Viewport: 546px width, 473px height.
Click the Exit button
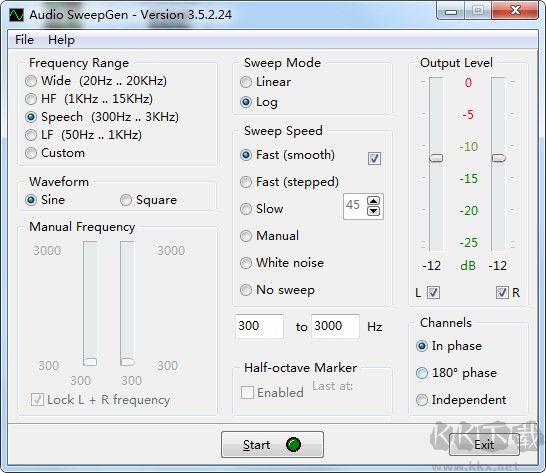point(484,444)
